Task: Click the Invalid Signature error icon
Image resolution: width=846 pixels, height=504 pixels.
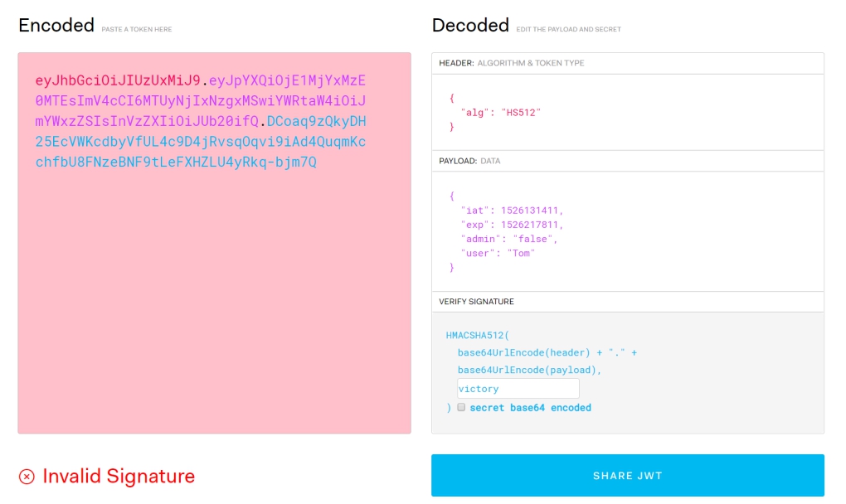Action: pyautogui.click(x=27, y=477)
